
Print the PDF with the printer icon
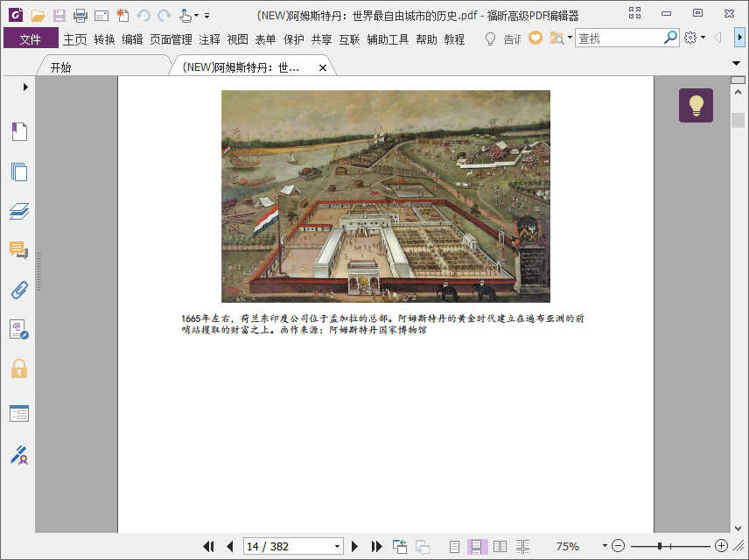80,16
